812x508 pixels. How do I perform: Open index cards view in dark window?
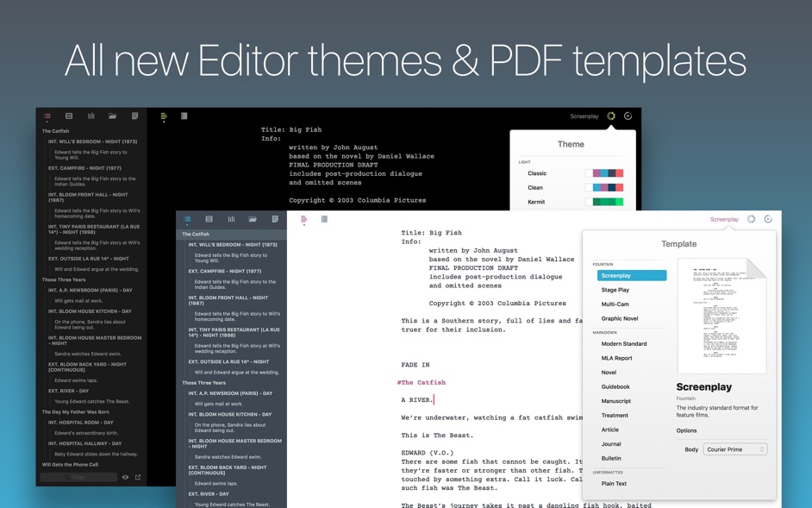tap(69, 116)
